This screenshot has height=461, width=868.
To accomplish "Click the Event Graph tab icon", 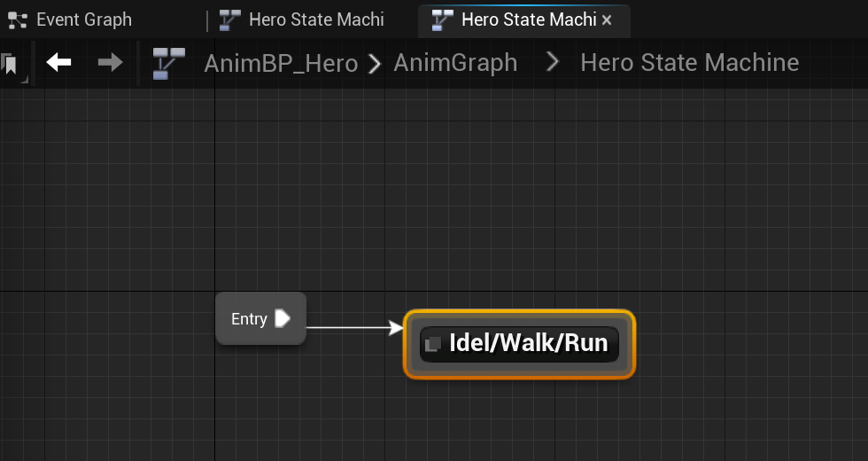I will (17, 20).
